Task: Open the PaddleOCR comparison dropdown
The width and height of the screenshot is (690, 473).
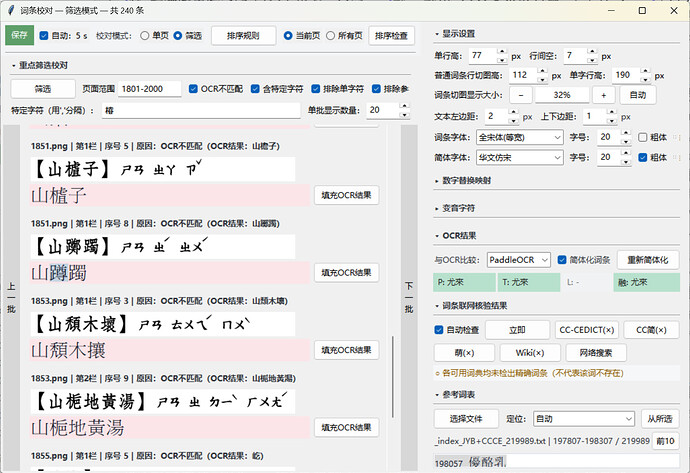Action: coord(518,260)
